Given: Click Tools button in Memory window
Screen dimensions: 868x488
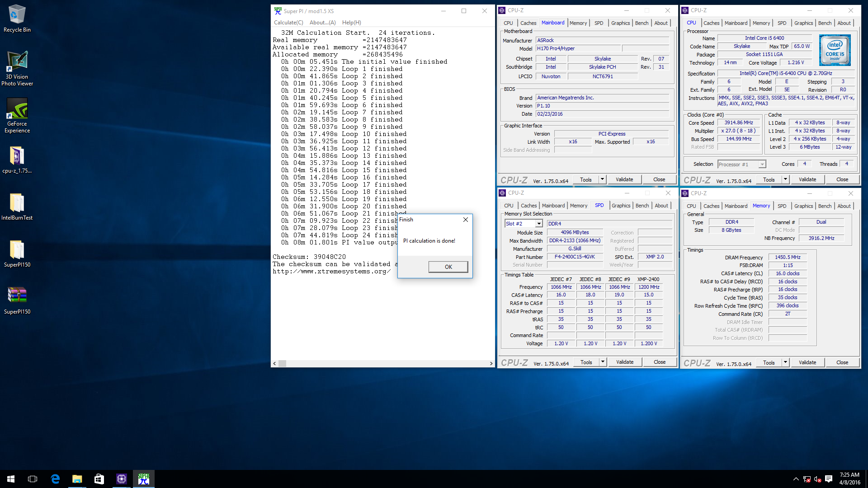Looking at the screenshot, I should 769,362.
